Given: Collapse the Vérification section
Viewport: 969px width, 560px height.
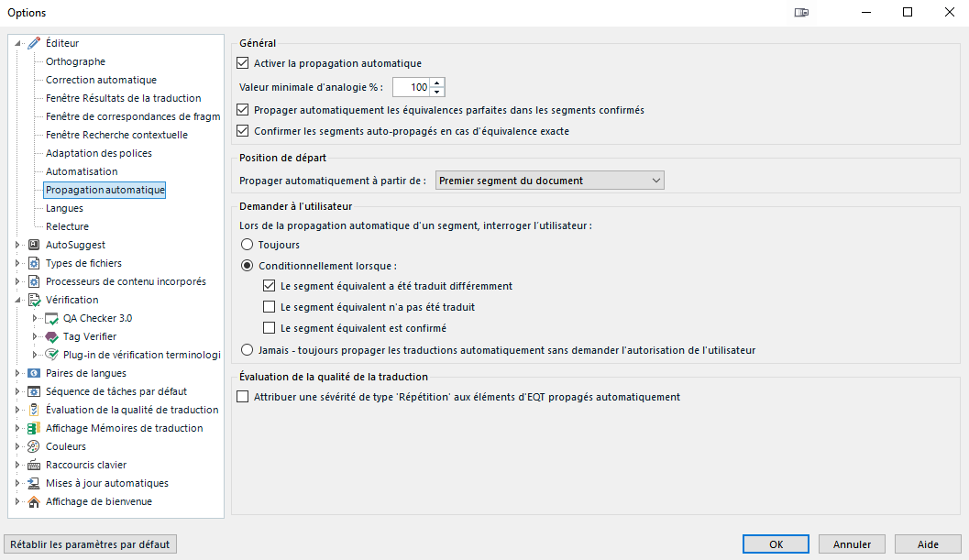Looking at the screenshot, I should (16, 299).
